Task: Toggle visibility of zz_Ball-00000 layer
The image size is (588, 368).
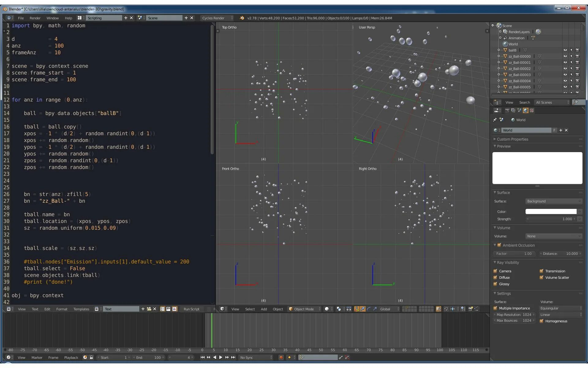Action: (565, 56)
